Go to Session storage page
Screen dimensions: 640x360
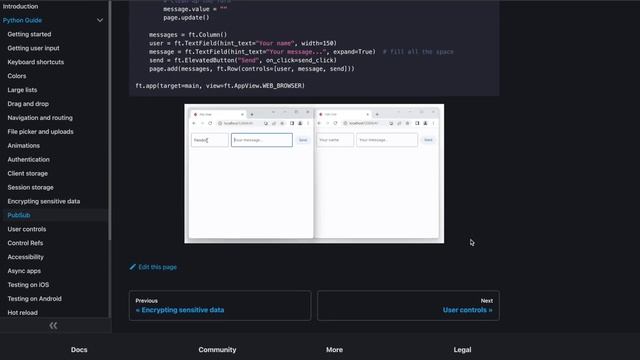tap(31, 187)
